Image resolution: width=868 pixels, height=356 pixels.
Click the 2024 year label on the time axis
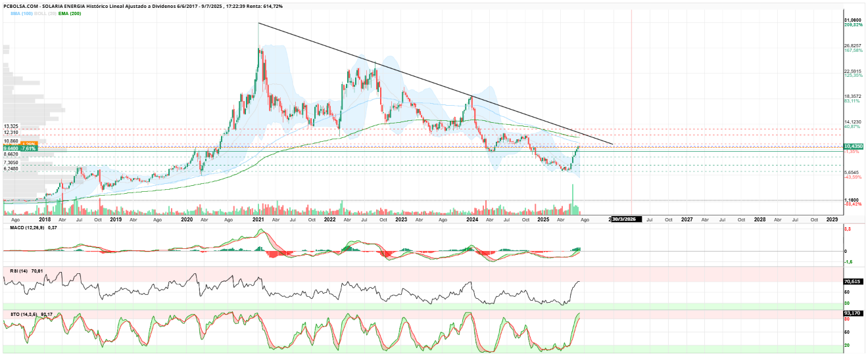click(x=471, y=219)
